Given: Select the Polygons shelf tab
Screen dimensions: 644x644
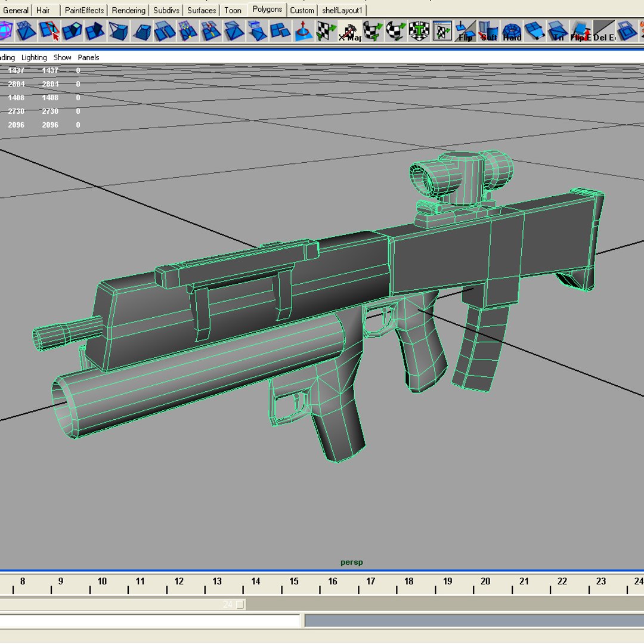Looking at the screenshot, I should 267,10.
